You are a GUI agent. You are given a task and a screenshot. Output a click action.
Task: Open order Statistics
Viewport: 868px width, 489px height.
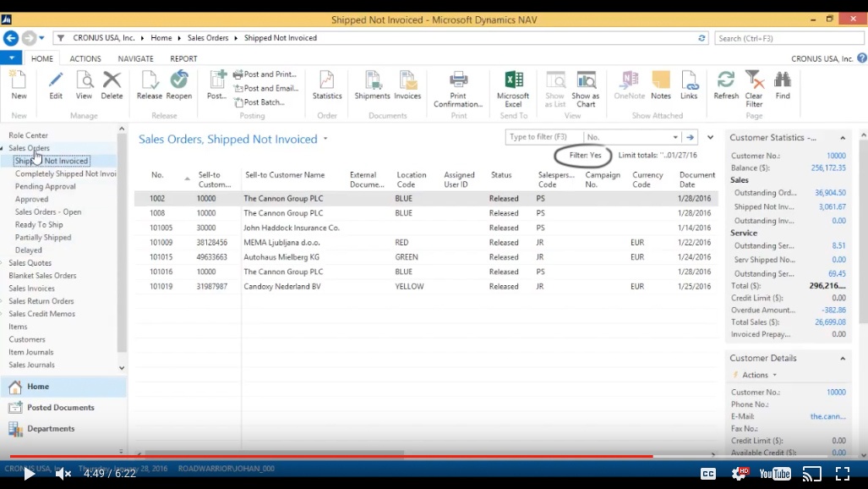click(x=327, y=85)
